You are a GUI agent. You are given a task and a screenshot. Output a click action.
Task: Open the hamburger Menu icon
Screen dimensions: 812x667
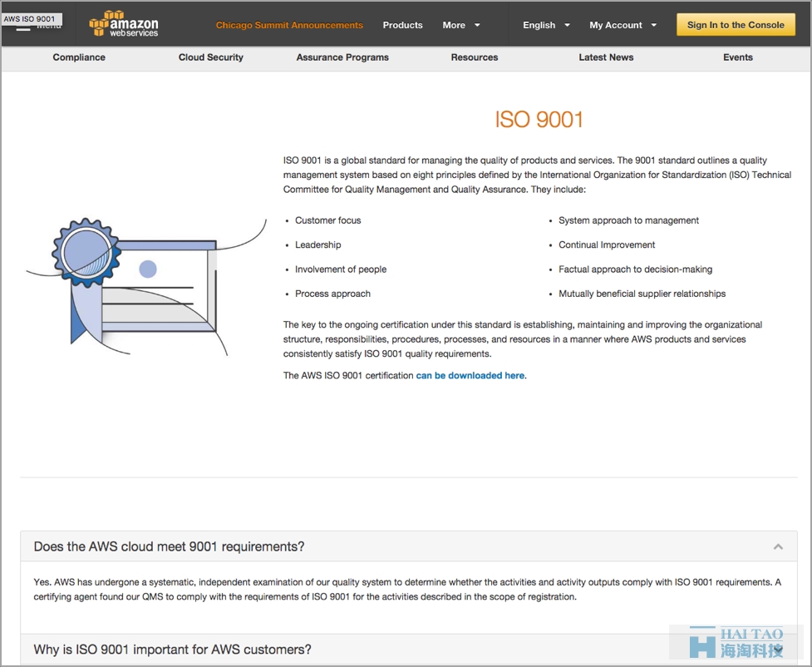tap(23, 27)
